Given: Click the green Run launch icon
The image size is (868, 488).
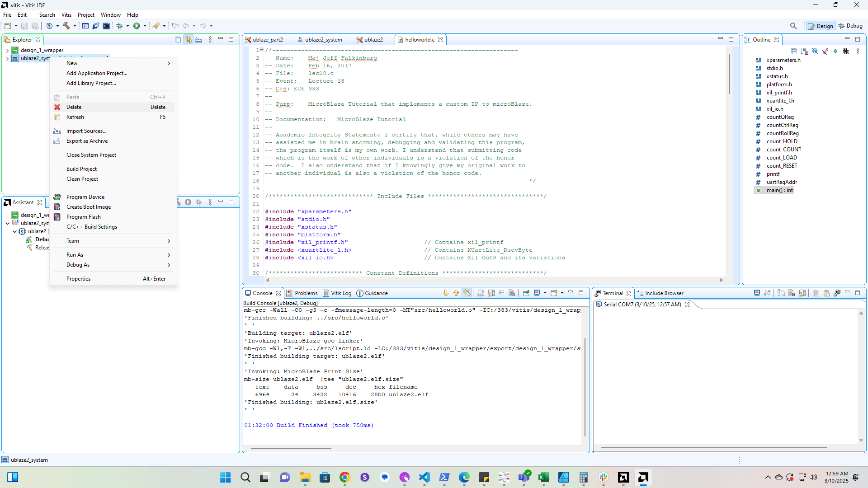Looking at the screenshot, I should [136, 26].
